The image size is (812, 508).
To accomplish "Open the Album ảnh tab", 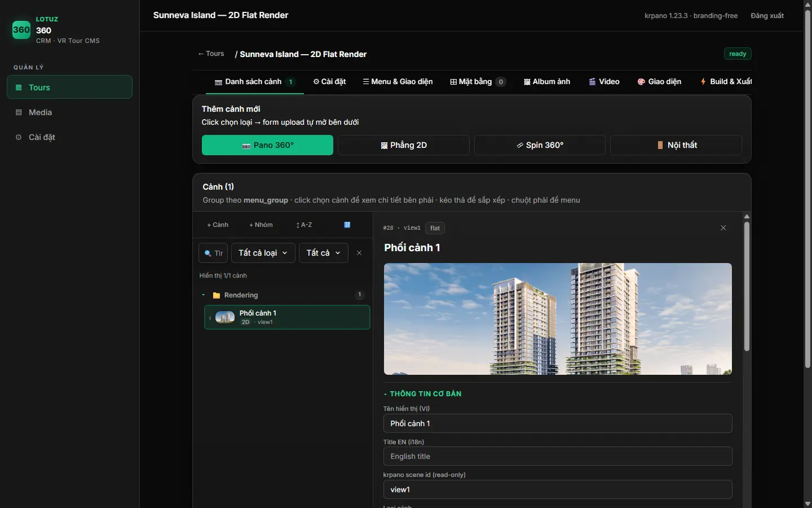I will tap(547, 82).
